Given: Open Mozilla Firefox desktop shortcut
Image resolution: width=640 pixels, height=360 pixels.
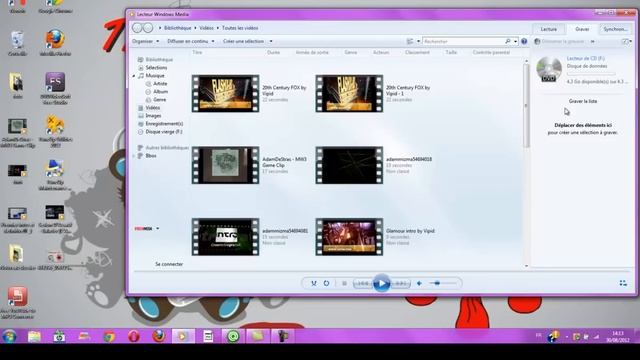Looking at the screenshot, I should (x=55, y=43).
